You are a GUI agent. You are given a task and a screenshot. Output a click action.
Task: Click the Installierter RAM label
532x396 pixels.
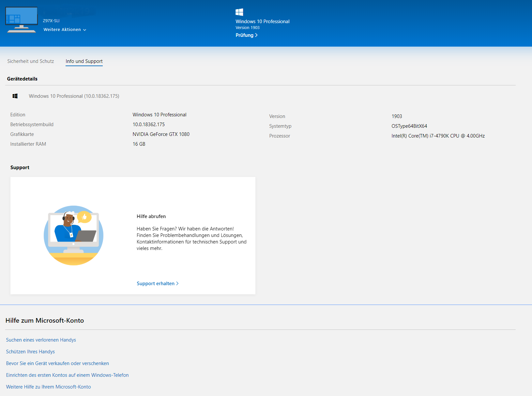click(28, 144)
